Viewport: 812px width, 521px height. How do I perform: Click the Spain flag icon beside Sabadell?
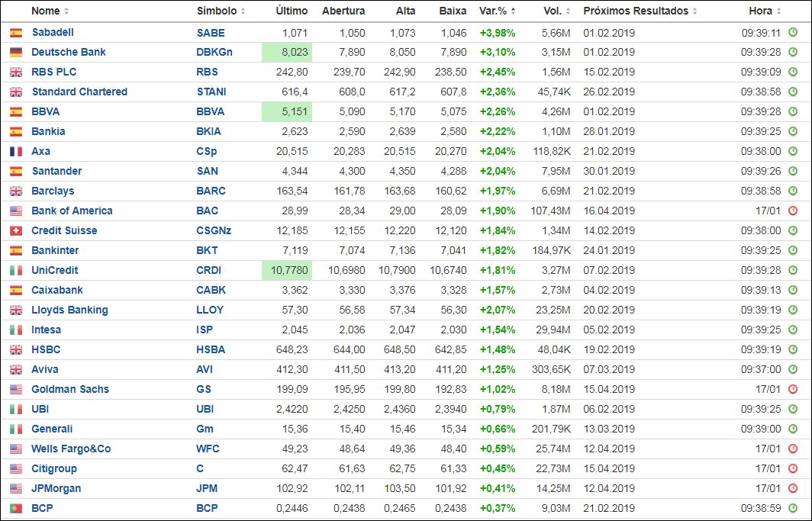pos(16,33)
